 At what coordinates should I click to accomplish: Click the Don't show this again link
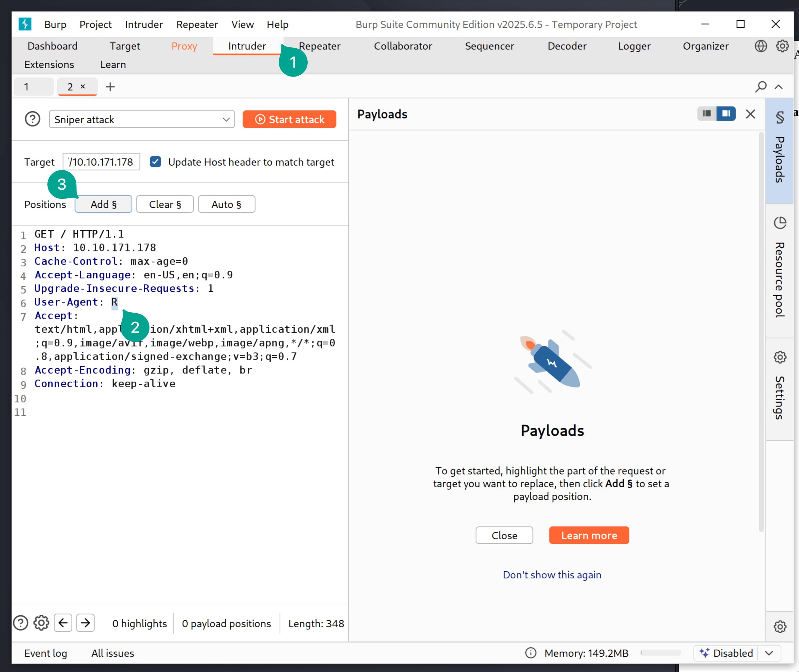pyautogui.click(x=552, y=575)
